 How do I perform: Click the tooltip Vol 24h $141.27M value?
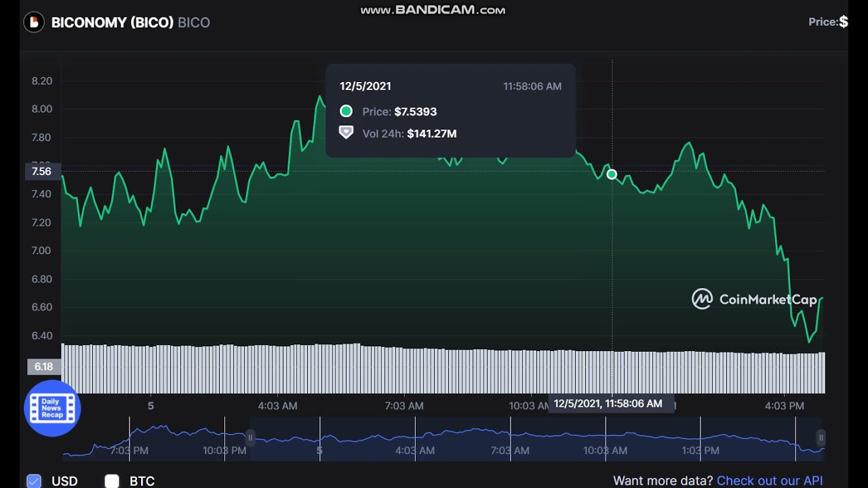point(432,134)
